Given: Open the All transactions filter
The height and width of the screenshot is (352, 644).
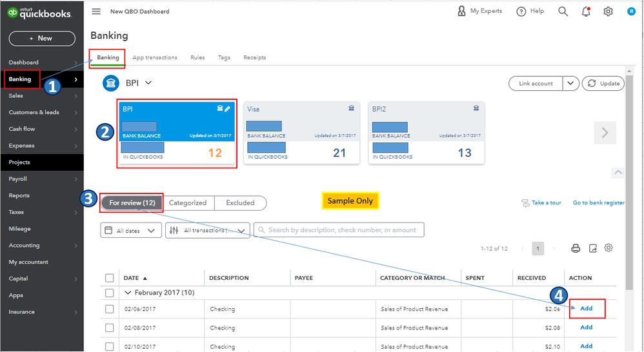Looking at the screenshot, I should (x=207, y=230).
